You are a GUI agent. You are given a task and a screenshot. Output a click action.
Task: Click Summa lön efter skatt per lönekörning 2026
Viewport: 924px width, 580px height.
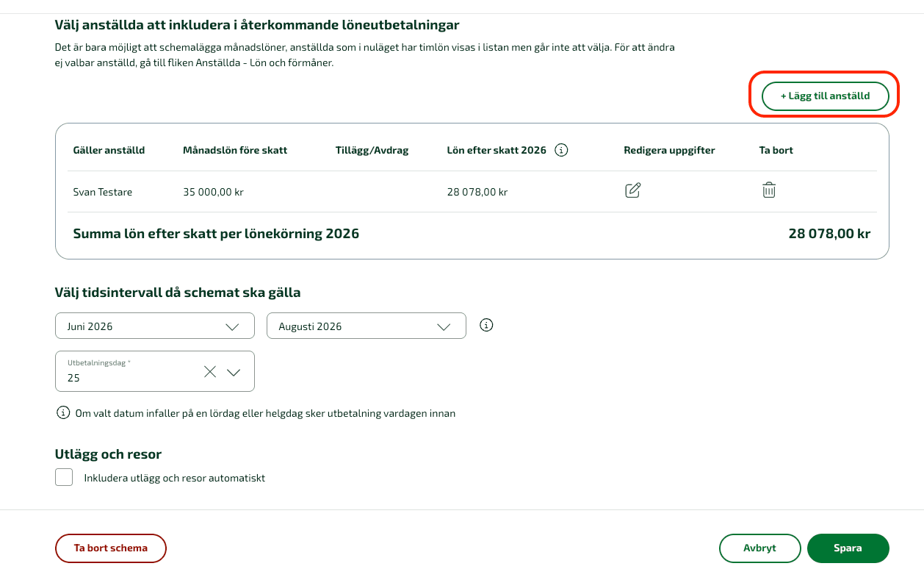(x=216, y=234)
